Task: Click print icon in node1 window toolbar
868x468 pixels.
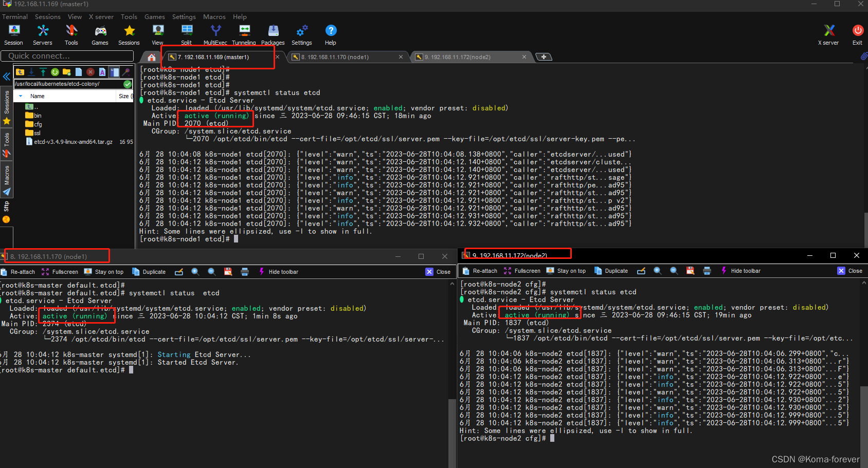Action: pyautogui.click(x=245, y=272)
